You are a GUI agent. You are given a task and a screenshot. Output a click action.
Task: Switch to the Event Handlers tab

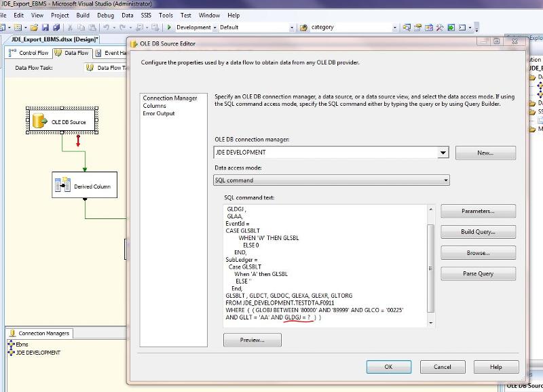click(111, 53)
